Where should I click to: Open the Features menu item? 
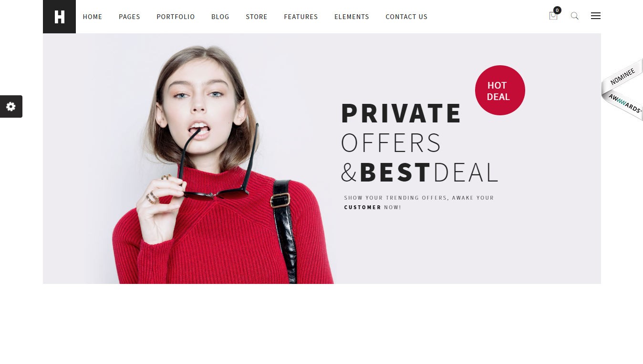click(x=301, y=17)
